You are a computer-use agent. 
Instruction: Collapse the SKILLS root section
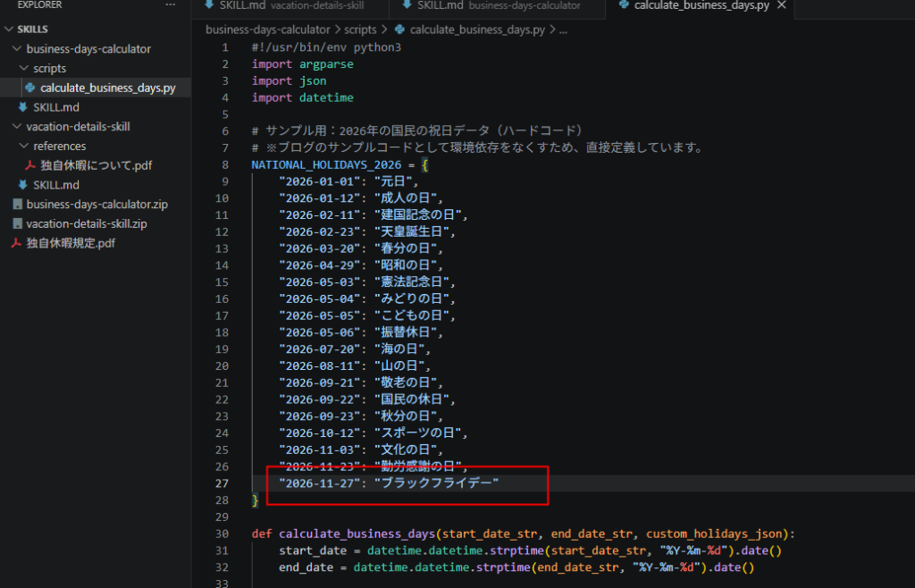point(9,29)
